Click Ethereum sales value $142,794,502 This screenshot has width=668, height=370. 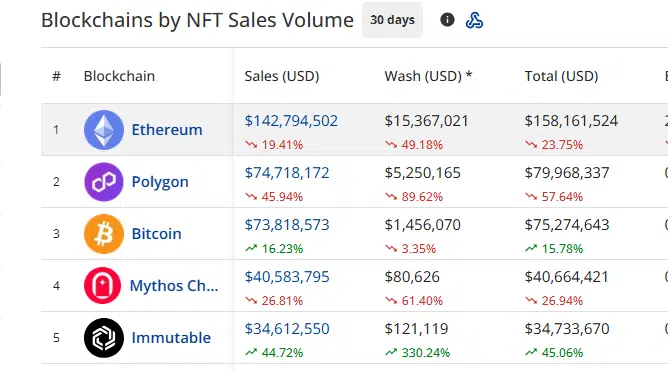click(291, 121)
